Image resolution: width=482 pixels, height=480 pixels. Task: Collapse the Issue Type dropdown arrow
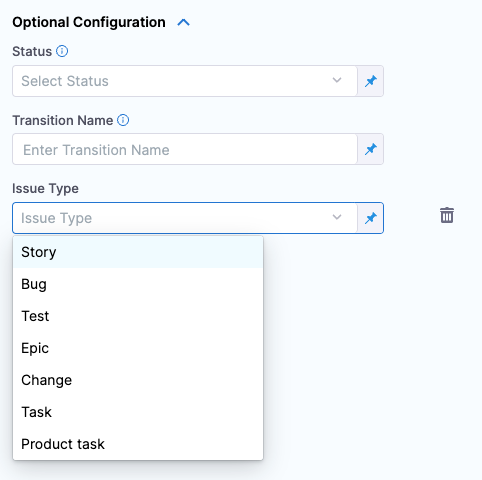[337, 217]
